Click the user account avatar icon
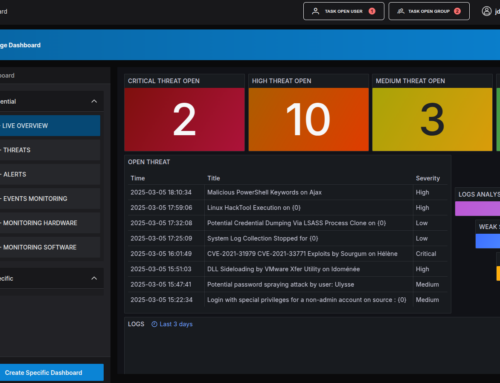Screen dimensions: 500x383 486,11
